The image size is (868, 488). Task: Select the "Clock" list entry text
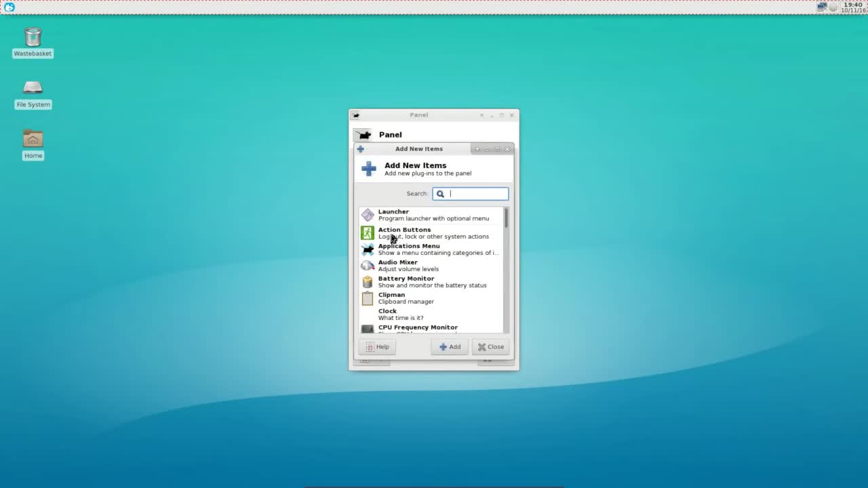click(x=387, y=311)
